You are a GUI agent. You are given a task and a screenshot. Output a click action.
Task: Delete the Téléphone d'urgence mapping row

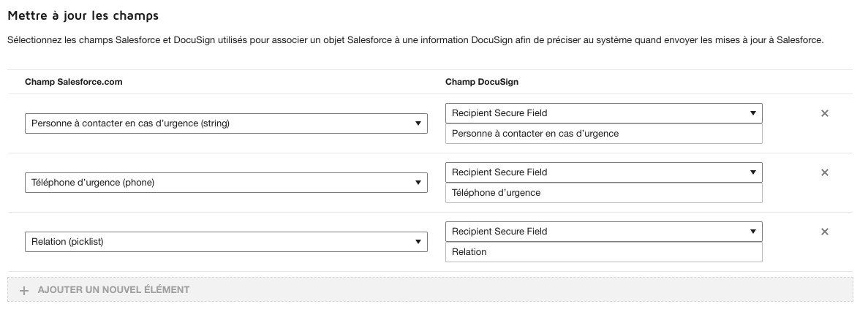824,172
